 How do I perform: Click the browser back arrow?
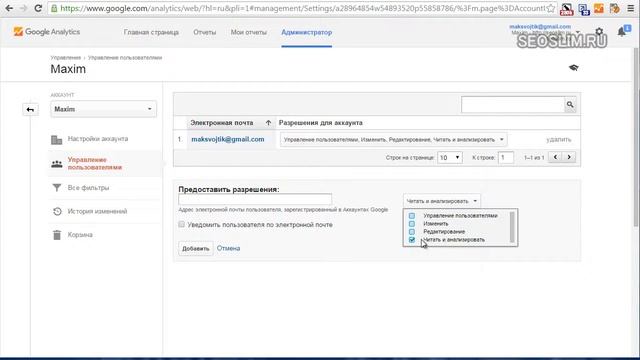point(9,8)
